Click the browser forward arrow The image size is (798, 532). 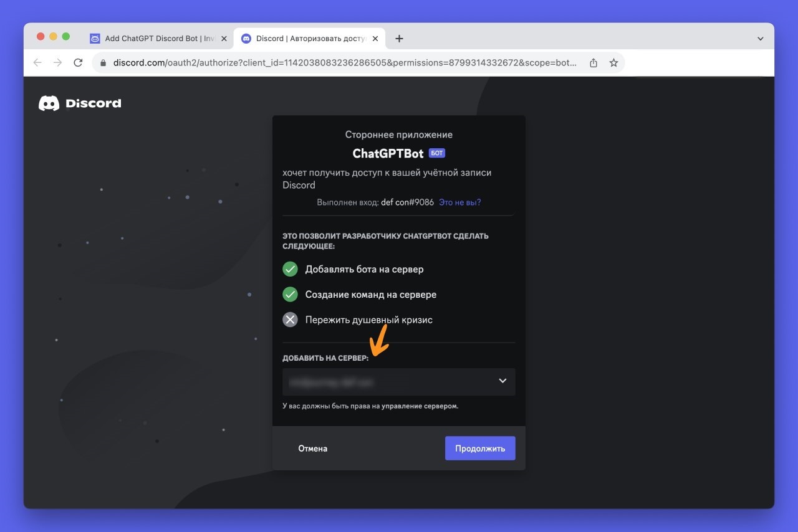(57, 63)
